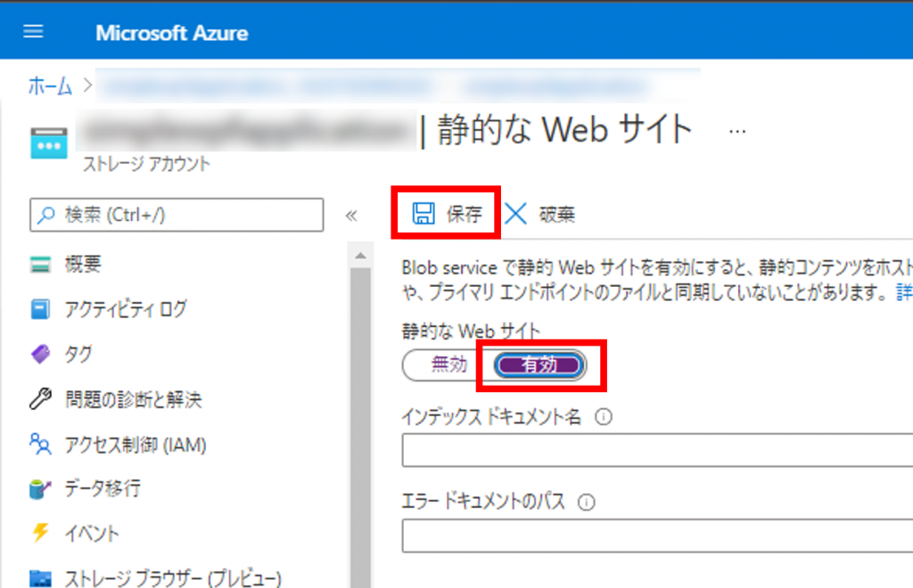
Task: Click the 概要 overview icon in sidebar
Action: [41, 265]
